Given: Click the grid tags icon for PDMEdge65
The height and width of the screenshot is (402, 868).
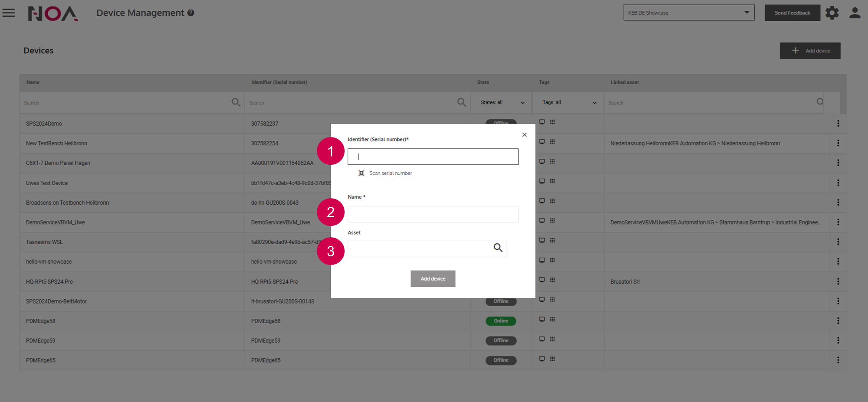Looking at the screenshot, I should point(552,359).
